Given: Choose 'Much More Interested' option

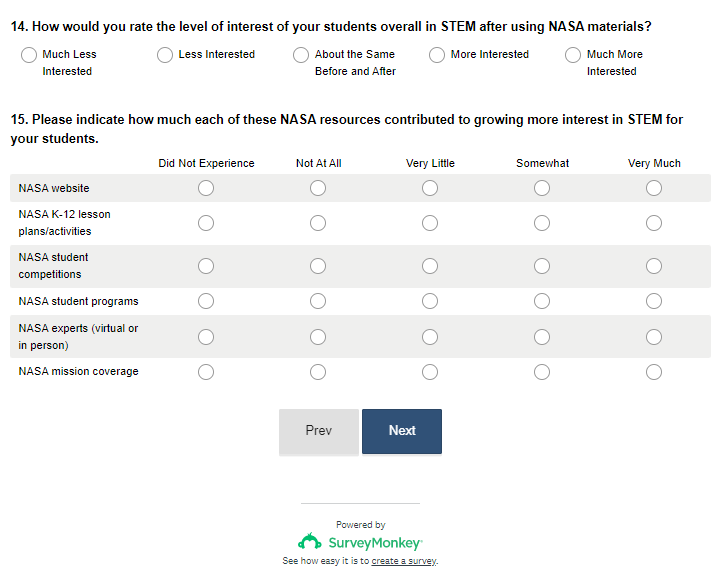Looking at the screenshot, I should (x=573, y=55).
